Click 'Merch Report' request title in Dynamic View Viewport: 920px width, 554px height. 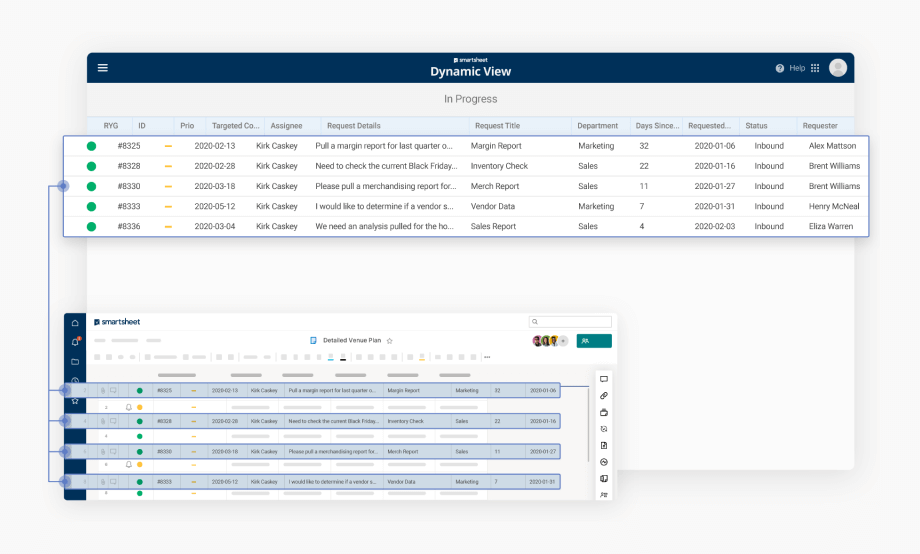tap(495, 186)
